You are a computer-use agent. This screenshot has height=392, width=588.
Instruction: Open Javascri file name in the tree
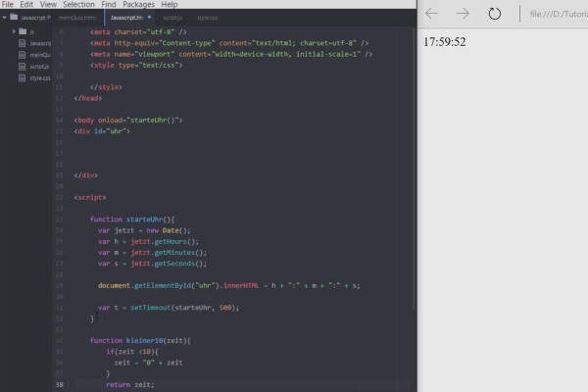[40, 43]
